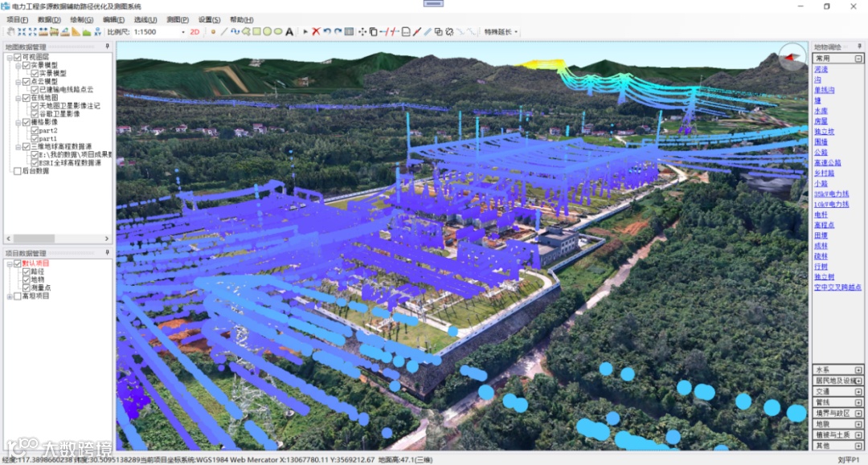Click the 35kV电力线 feature link

coord(832,194)
